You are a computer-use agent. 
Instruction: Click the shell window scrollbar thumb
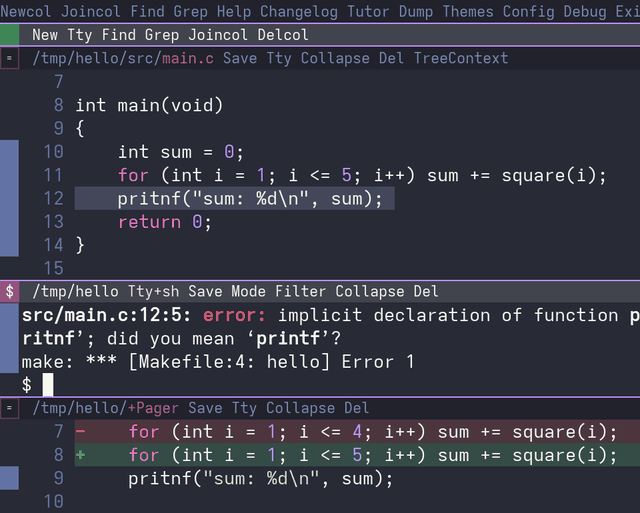(9, 338)
